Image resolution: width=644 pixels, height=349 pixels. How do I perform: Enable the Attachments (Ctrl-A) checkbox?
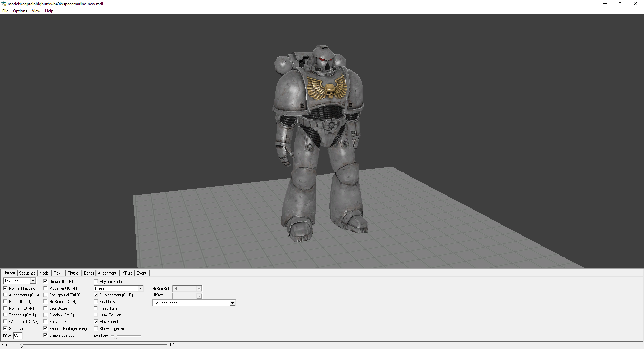coord(5,295)
